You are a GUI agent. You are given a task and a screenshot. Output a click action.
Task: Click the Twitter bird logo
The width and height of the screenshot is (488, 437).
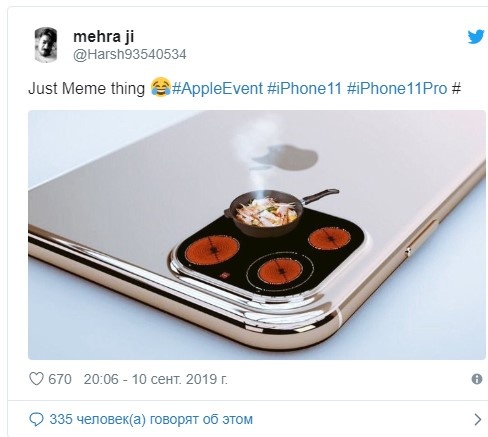[x=476, y=37]
